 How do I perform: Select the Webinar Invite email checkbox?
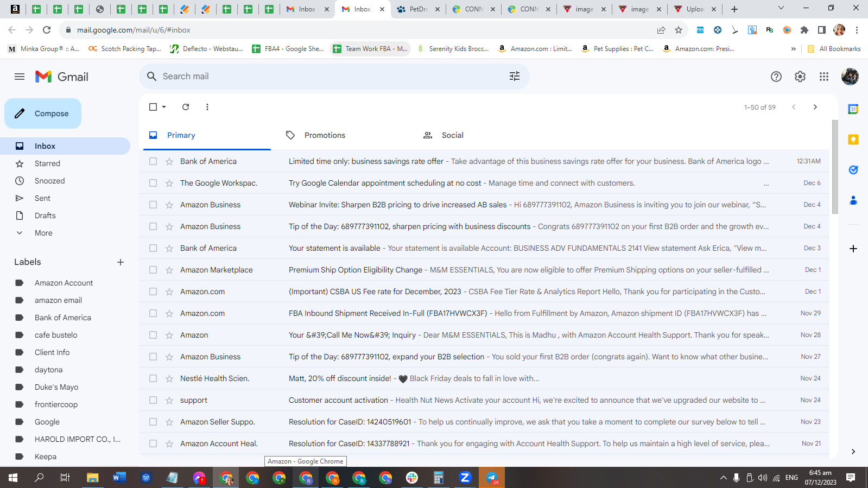point(153,205)
